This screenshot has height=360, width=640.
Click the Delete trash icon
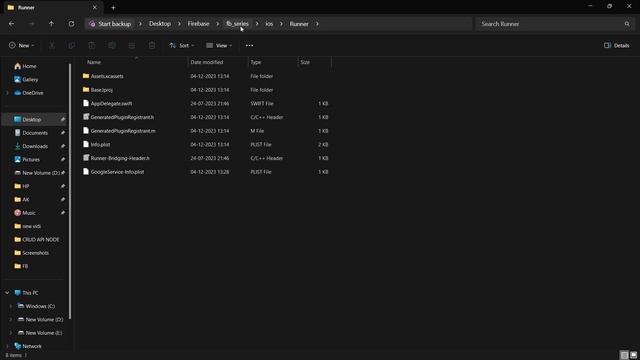[x=152, y=45]
